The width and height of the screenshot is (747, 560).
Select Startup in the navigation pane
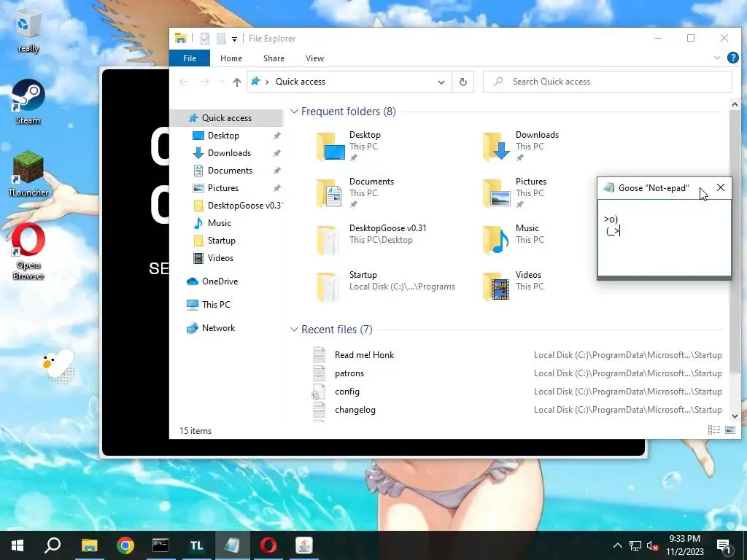[x=222, y=241]
